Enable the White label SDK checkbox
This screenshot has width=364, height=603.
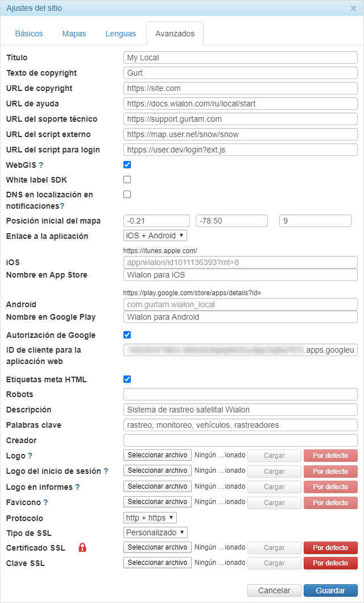click(x=127, y=180)
